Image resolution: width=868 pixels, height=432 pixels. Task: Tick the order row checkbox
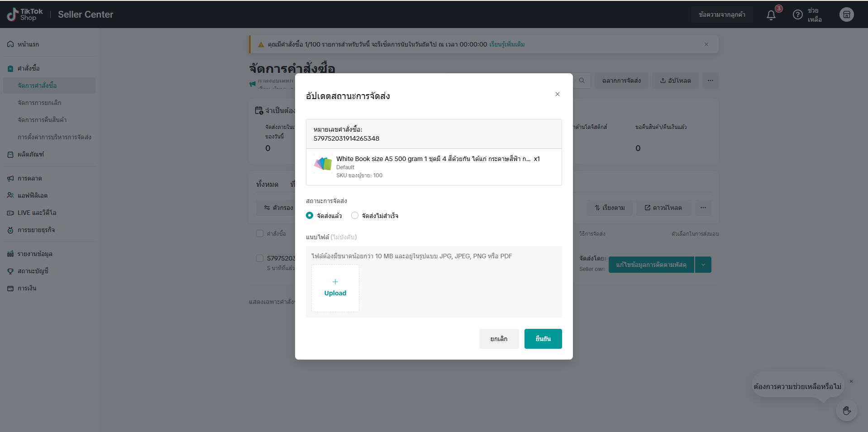click(260, 258)
